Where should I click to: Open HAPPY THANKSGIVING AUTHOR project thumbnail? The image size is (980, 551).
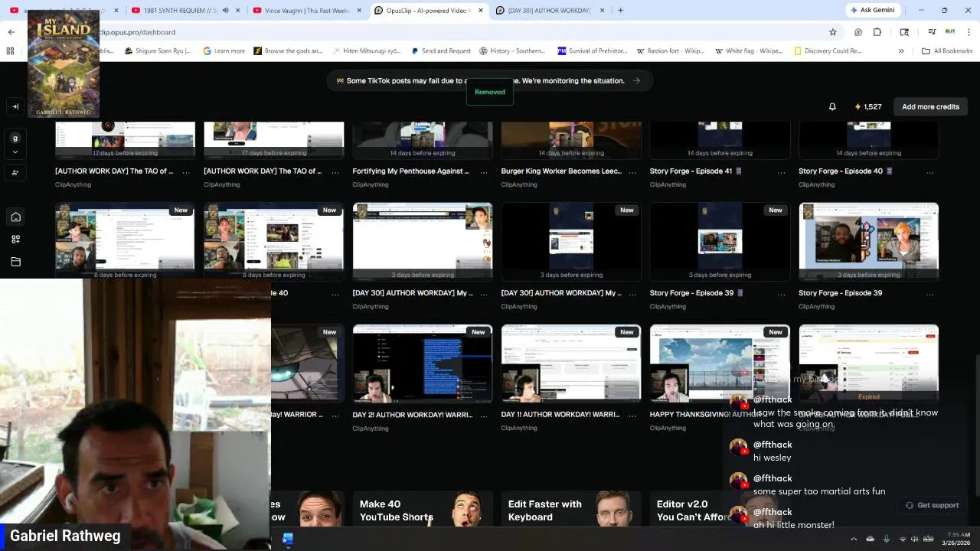click(x=720, y=364)
